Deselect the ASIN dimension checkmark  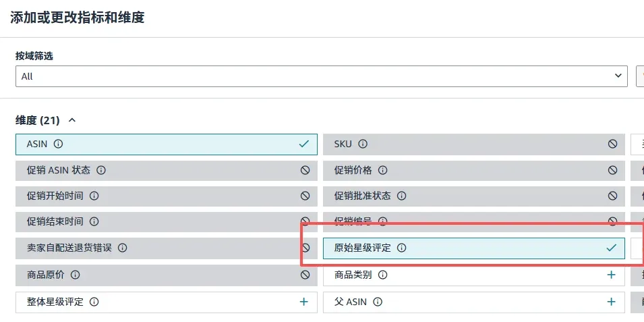tap(304, 144)
